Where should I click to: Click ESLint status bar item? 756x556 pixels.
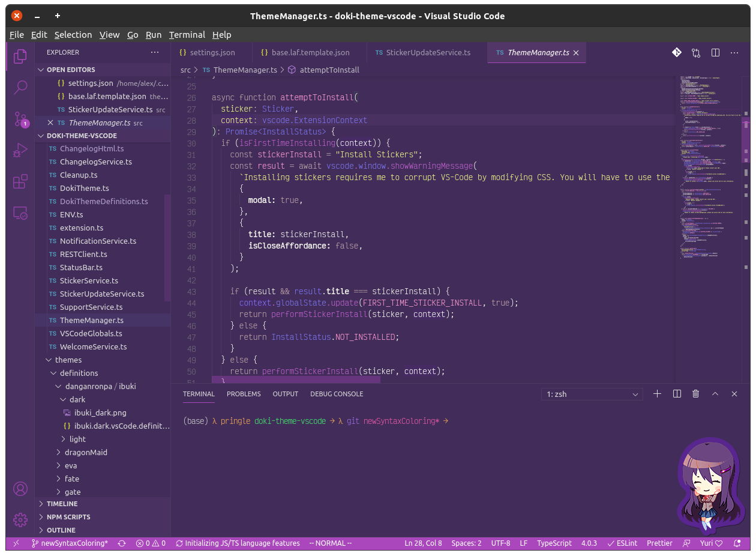coord(622,543)
